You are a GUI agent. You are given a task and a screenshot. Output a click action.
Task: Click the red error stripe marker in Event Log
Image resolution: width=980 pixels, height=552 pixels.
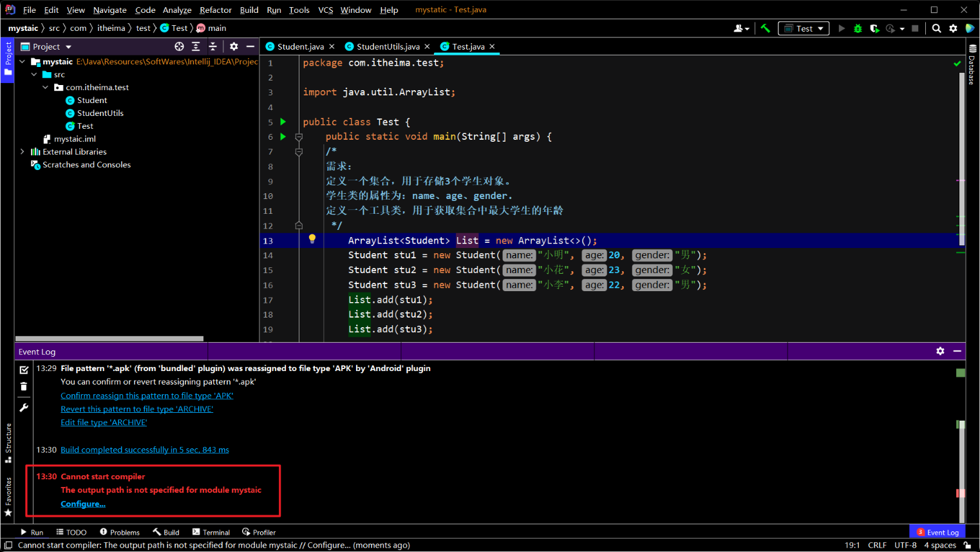tap(960, 493)
